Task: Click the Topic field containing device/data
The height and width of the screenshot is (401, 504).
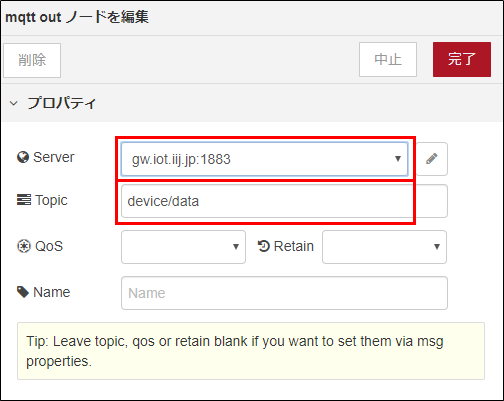Action: coord(284,201)
